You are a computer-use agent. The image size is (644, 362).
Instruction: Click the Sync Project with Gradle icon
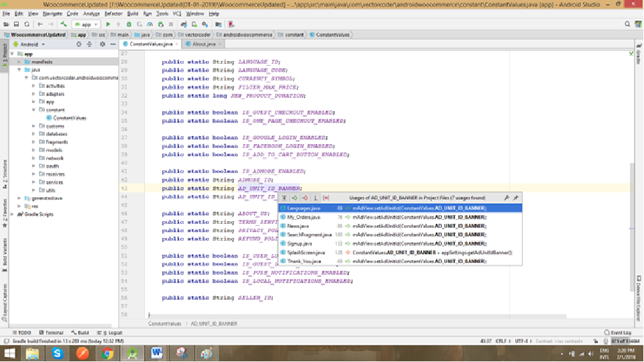[x=184, y=25]
